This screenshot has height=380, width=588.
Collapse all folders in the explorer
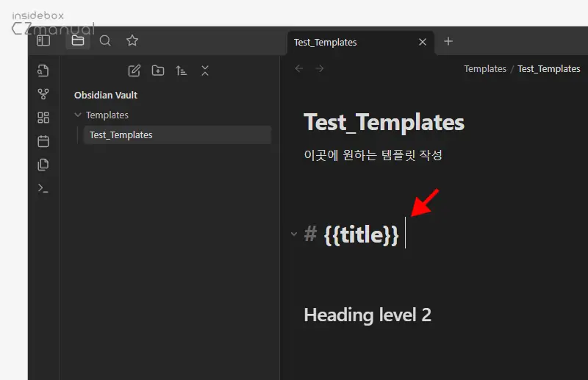click(205, 71)
